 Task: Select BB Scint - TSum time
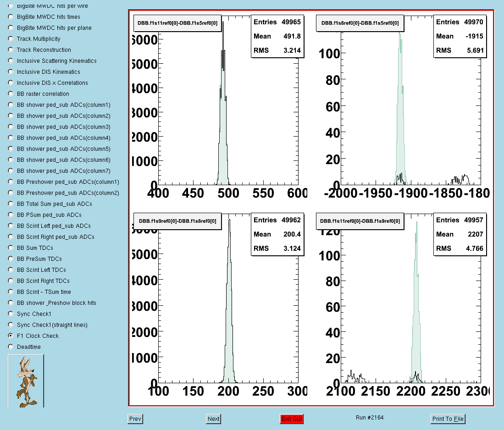[x=11, y=292]
